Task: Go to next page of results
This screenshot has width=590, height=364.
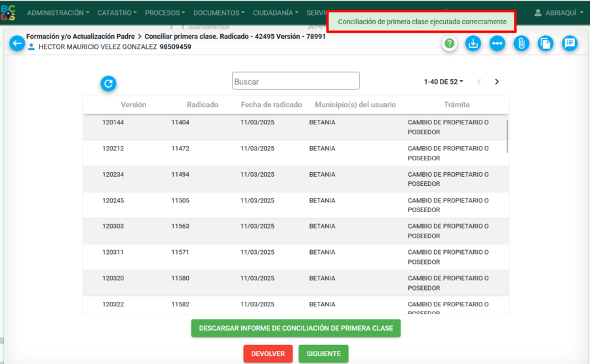Action: pos(497,82)
